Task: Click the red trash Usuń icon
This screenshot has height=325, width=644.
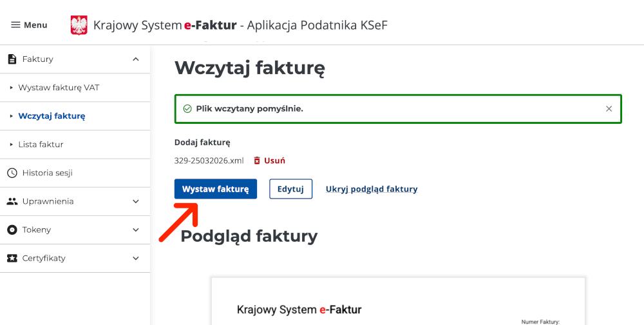Action: tap(257, 161)
